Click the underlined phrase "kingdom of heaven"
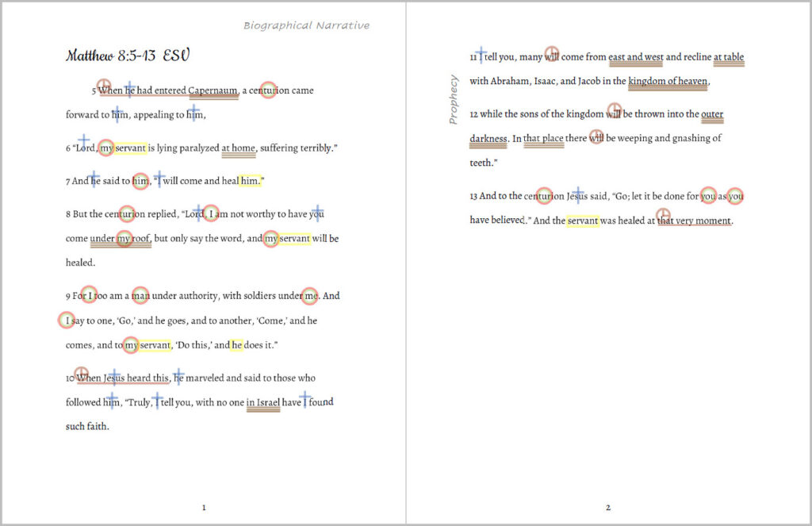 pos(668,81)
